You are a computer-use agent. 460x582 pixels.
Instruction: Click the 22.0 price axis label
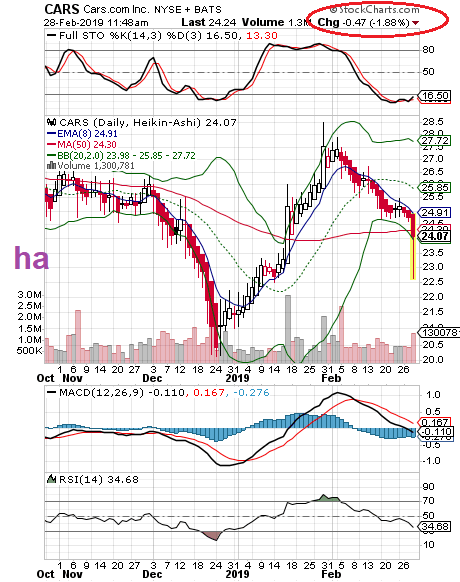tap(433, 297)
